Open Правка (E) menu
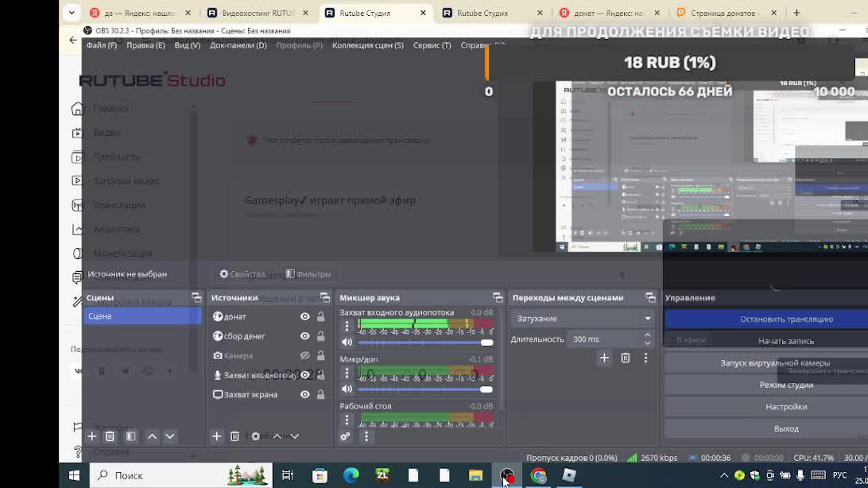Viewport: 868px width, 488px height. pos(145,45)
